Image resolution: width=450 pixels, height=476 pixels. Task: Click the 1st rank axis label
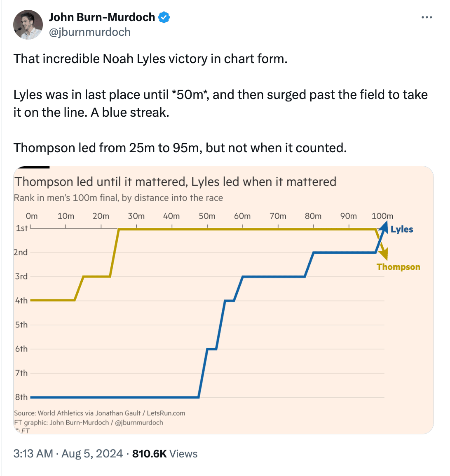point(22,228)
